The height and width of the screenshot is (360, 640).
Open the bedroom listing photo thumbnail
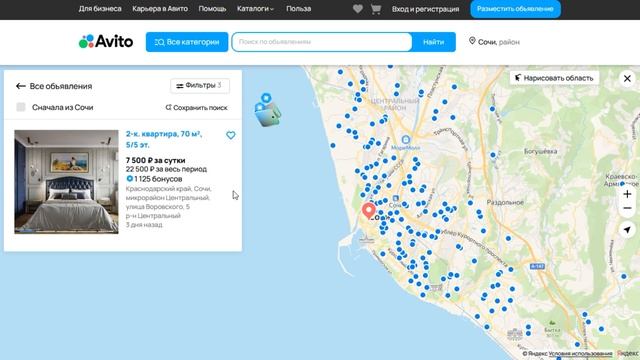coord(67,182)
